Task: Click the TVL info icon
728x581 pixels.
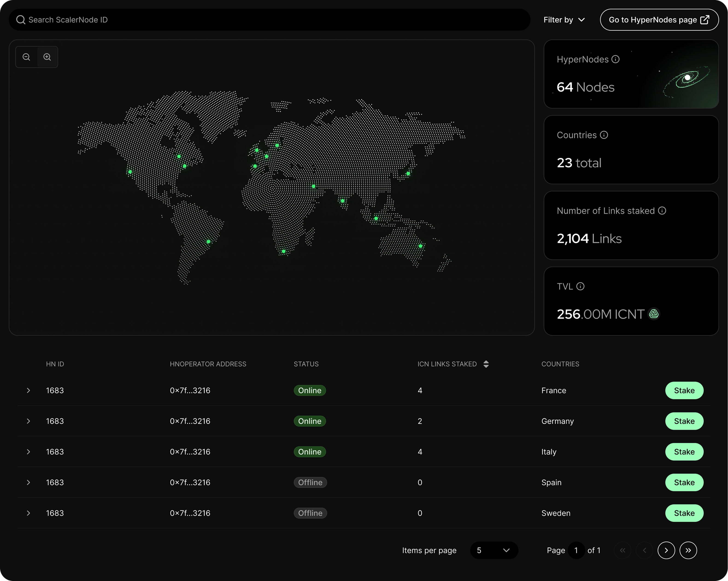Action: [x=580, y=286]
